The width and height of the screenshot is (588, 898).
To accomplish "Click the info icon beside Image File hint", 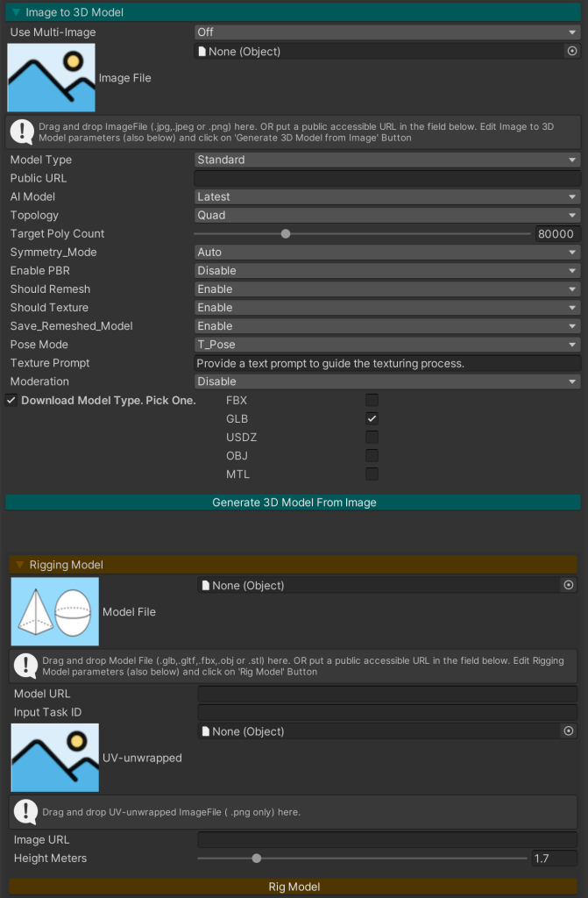I will [22, 132].
